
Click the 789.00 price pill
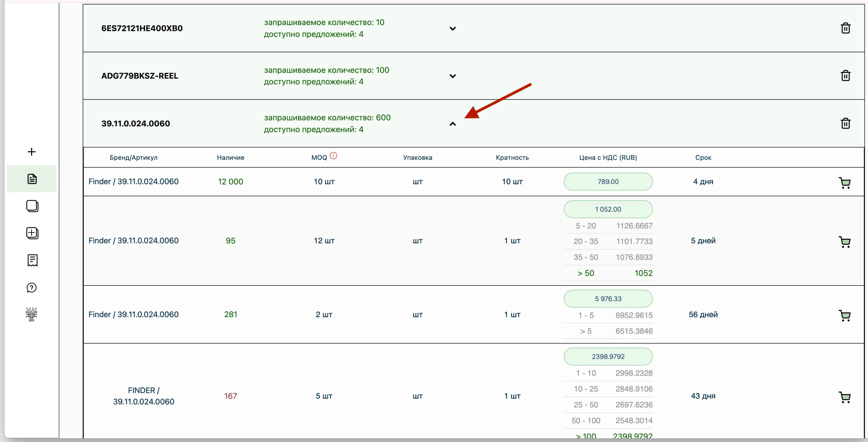[x=608, y=182]
